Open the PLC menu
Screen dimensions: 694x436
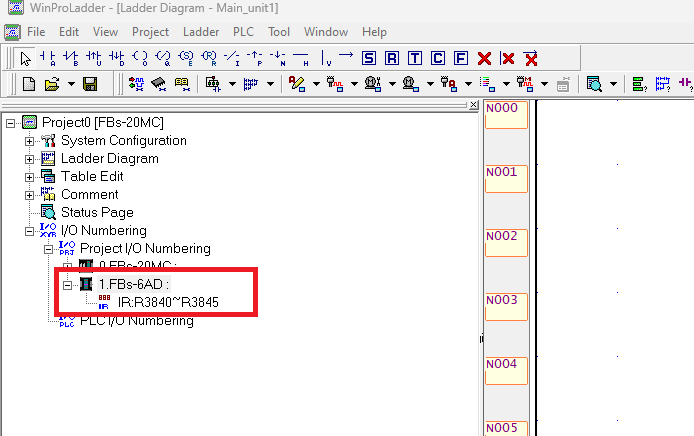(244, 32)
